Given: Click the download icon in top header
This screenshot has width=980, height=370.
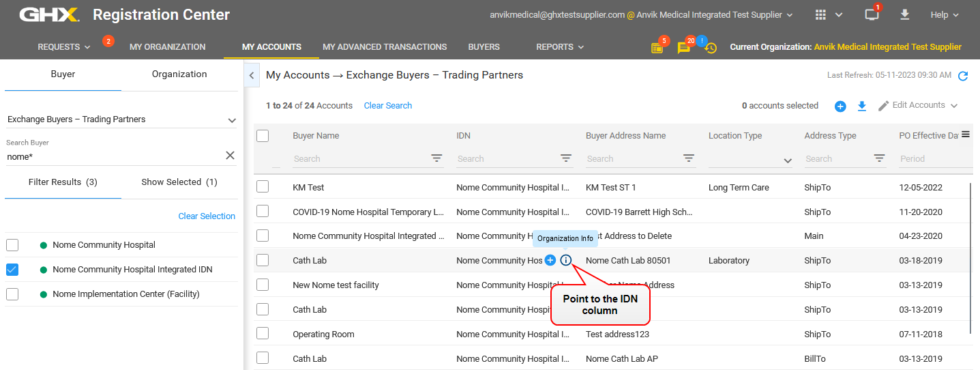Looking at the screenshot, I should (905, 14).
